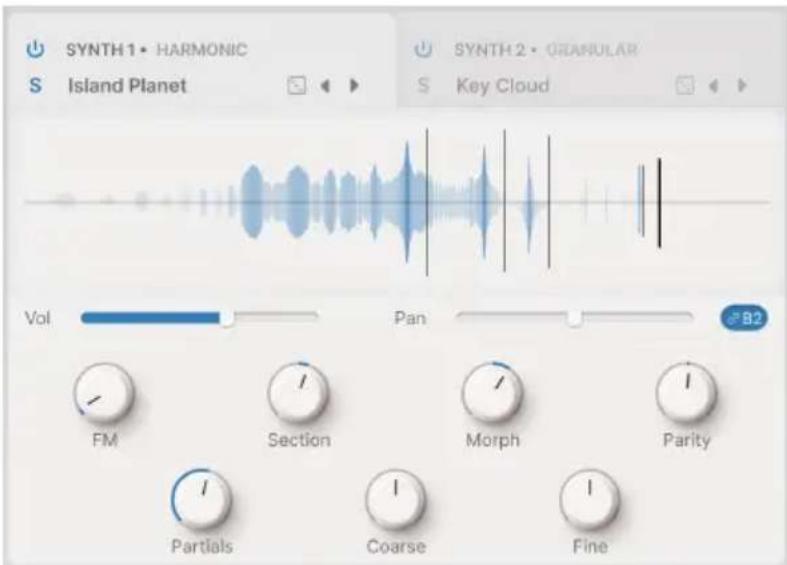
Task: Open Synth 2 preset randomize icon
Action: 685,86
